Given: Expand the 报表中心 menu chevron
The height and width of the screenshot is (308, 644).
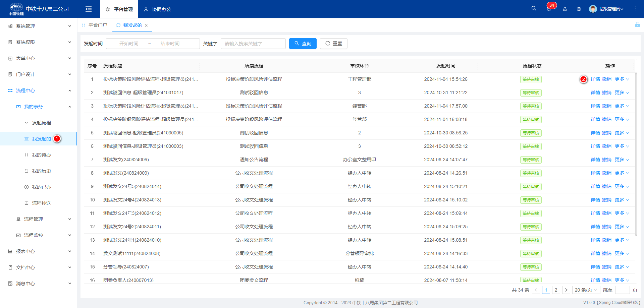Looking at the screenshot, I should point(70,251).
